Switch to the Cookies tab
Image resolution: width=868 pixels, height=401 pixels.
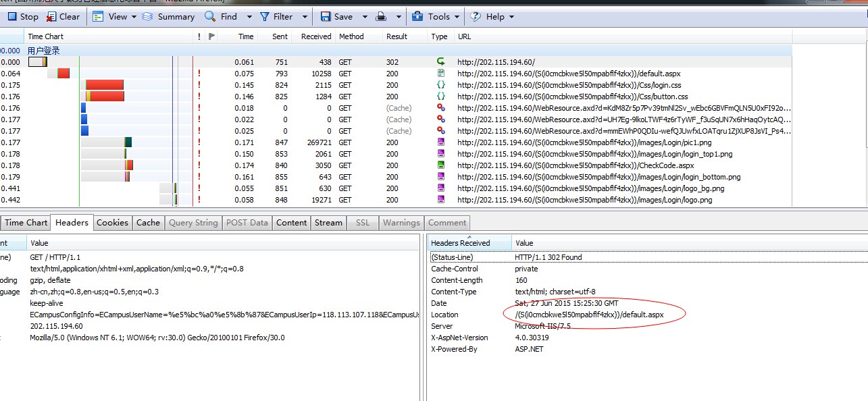coord(112,223)
